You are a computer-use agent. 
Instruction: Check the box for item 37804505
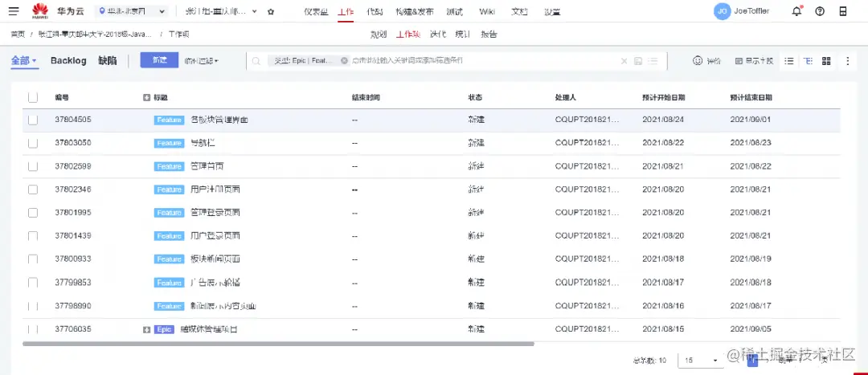pos(33,120)
